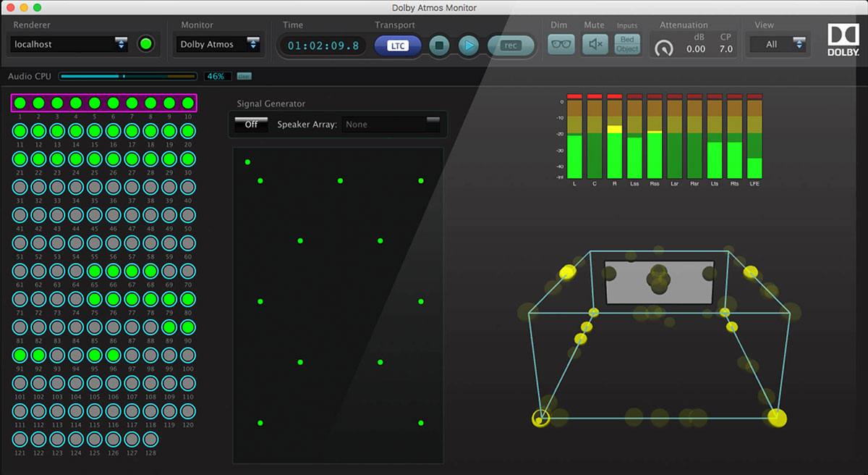This screenshot has width=868, height=475.
Task: Click the CP 7.0 value
Action: [x=726, y=49]
